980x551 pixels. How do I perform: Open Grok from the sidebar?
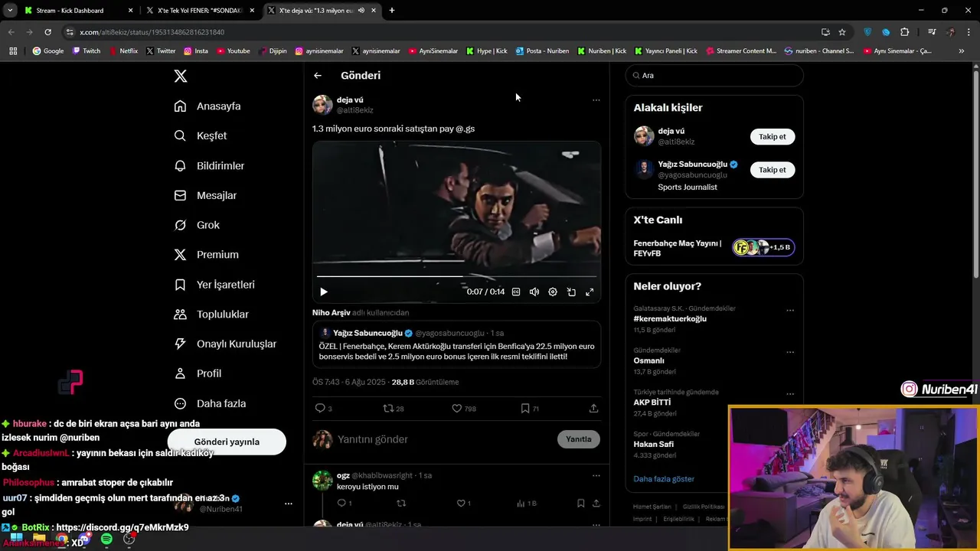point(197,225)
